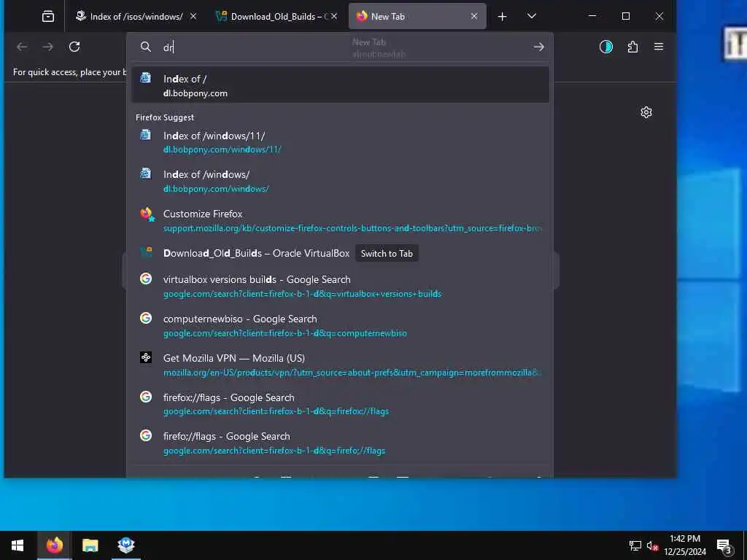The height and width of the screenshot is (560, 747).
Task: Go back with the back arrow
Action: [x=22, y=47]
